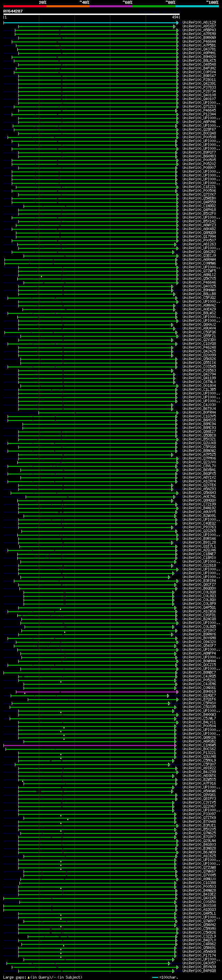This screenshot has height=980, width=222.
Task: Click the UniRef100_Q42391 label
Action: tap(199, 83)
